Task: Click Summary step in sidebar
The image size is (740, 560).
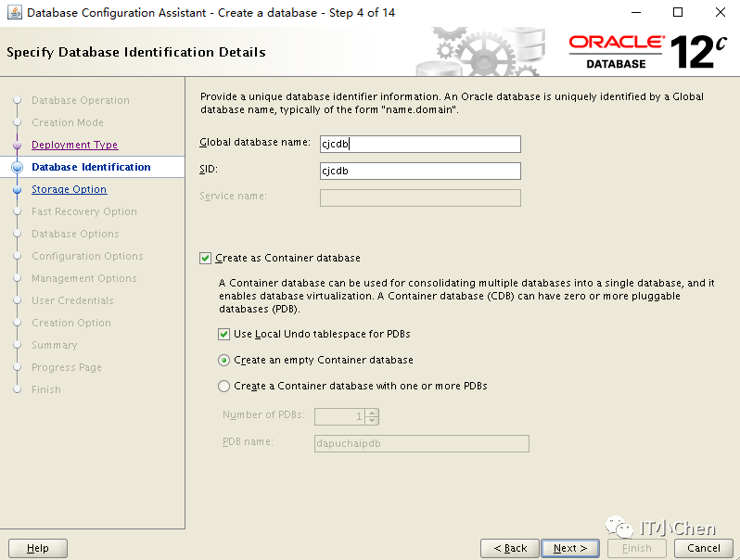Action: [x=55, y=345]
